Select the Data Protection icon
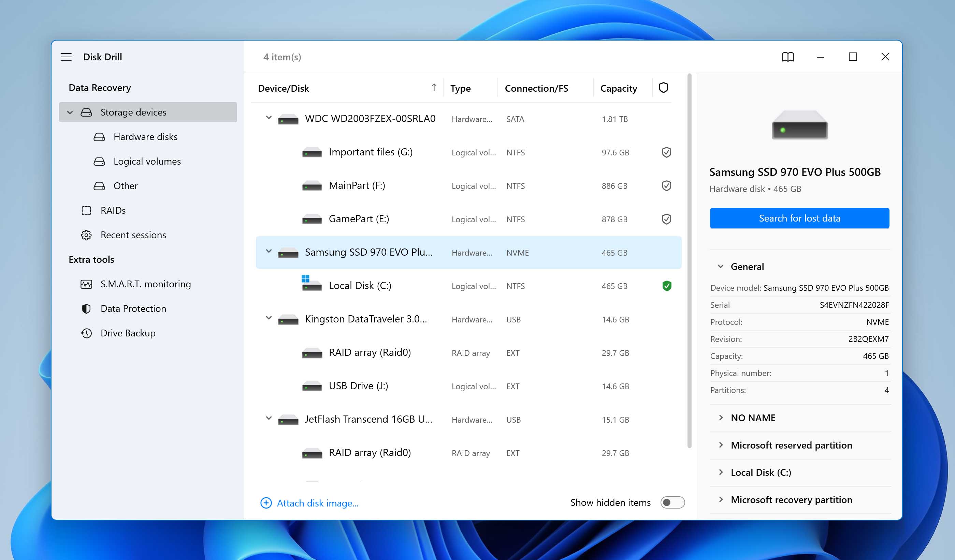This screenshot has width=955, height=560. (x=85, y=308)
